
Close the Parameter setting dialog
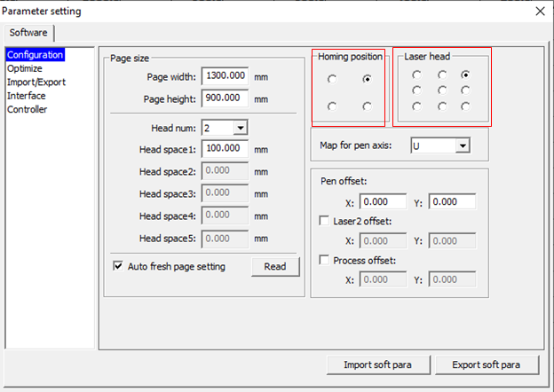540,12
